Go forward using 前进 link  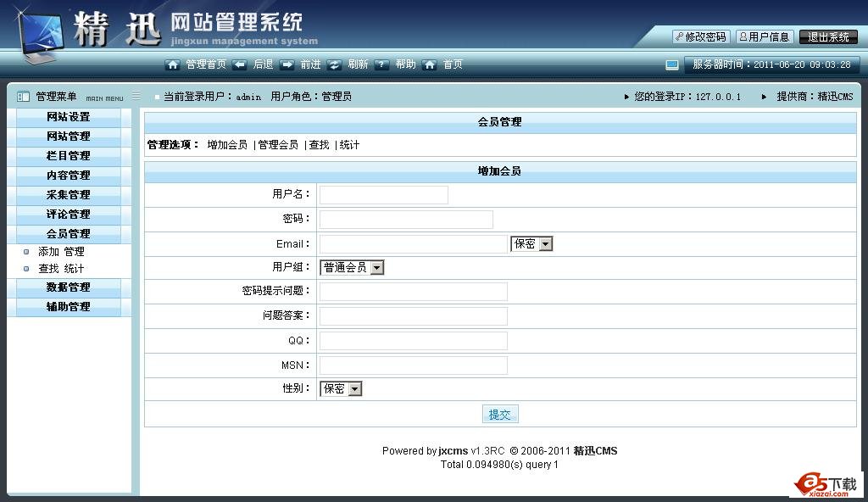(x=310, y=64)
